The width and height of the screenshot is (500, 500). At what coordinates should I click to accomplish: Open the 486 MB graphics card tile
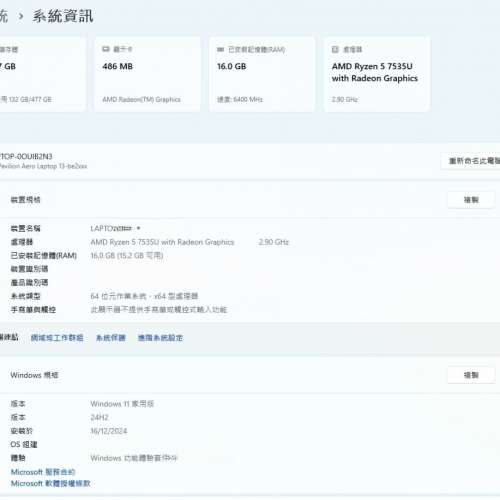[147, 74]
